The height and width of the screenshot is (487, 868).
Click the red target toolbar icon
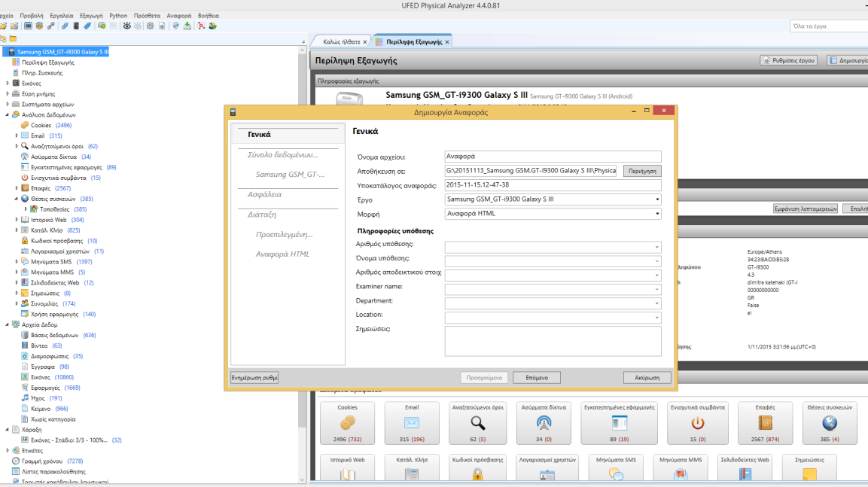tap(201, 26)
